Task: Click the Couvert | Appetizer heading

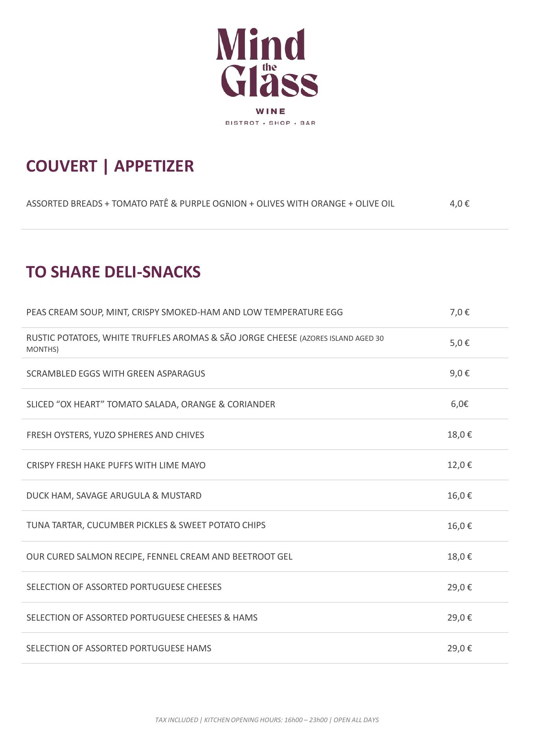Action: (110, 166)
